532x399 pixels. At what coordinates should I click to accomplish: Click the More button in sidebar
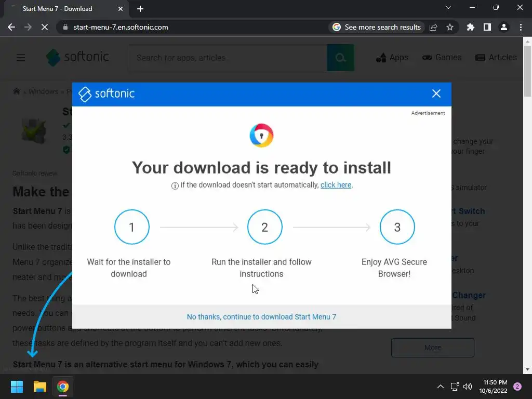click(x=433, y=348)
